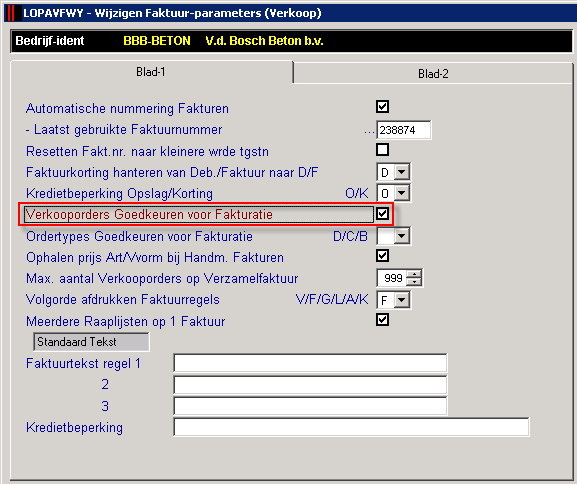Click the Laatst gebruikte Faktuurnummer field
The image size is (577, 484).
pos(404,130)
